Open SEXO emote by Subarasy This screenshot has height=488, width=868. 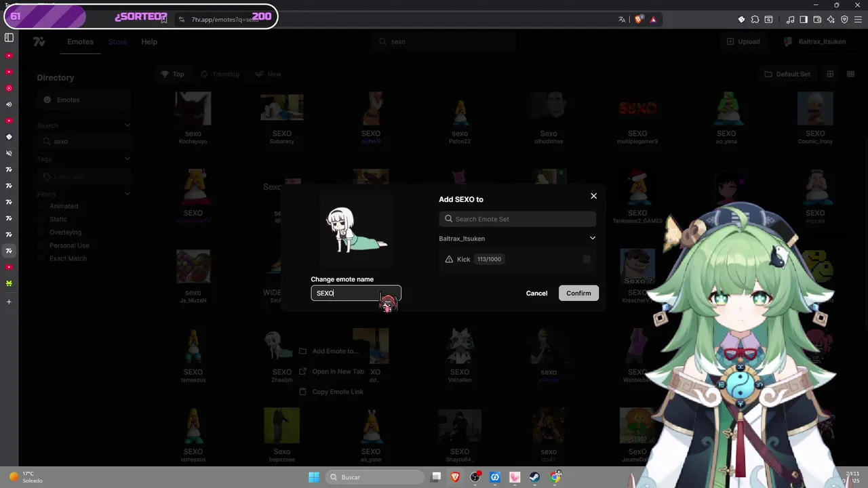click(281, 107)
